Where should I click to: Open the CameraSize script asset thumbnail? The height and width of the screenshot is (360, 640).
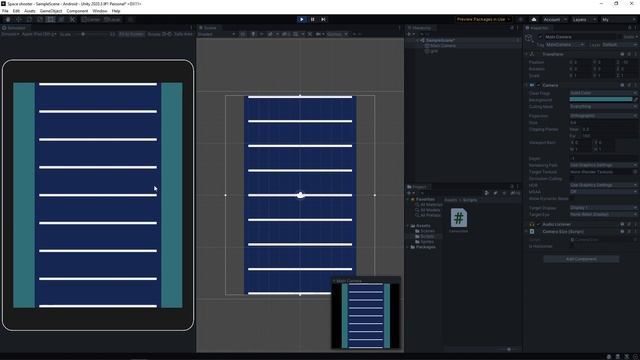click(x=458, y=218)
